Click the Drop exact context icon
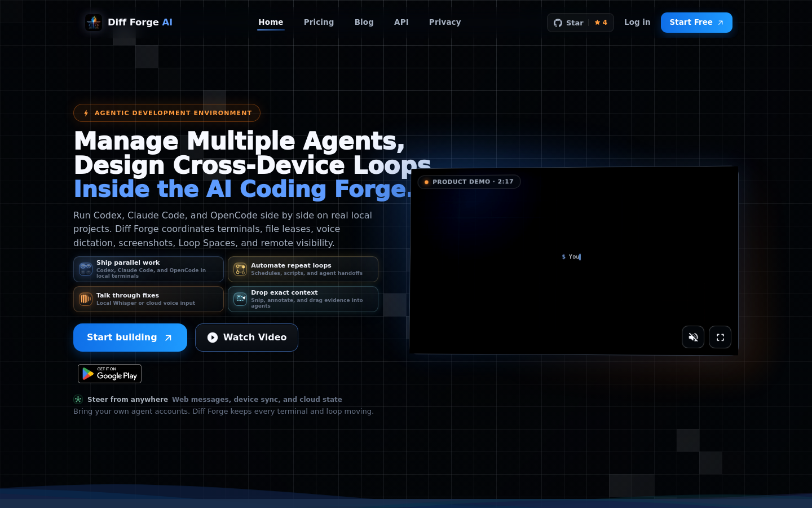 (240, 299)
